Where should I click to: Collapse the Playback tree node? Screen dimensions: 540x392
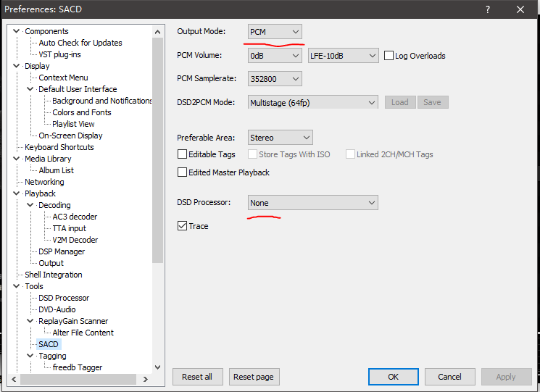pos(17,193)
